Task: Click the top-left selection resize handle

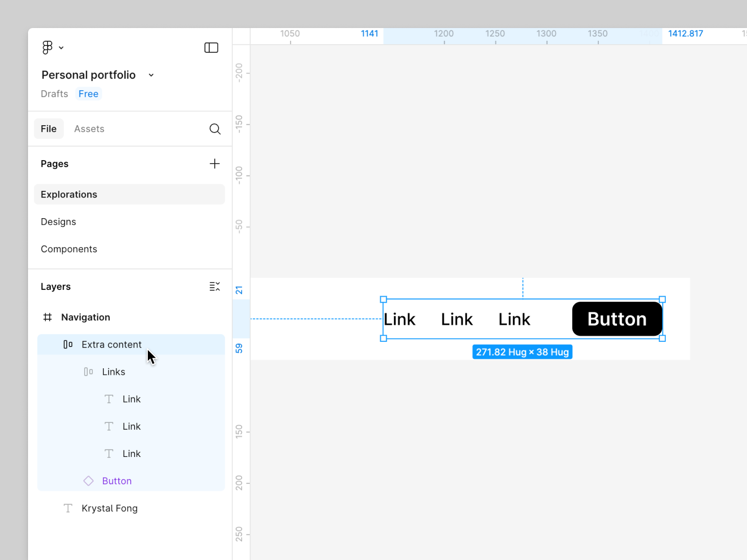Action: 383,299
